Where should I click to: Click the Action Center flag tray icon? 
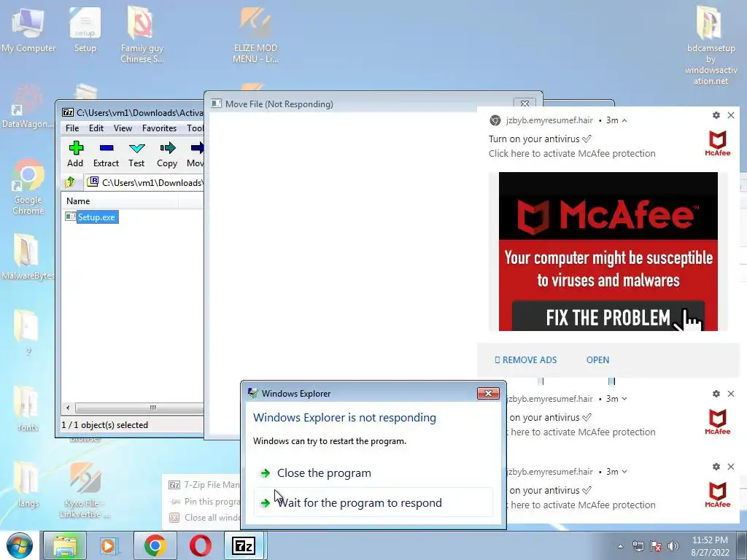pyautogui.click(x=656, y=546)
